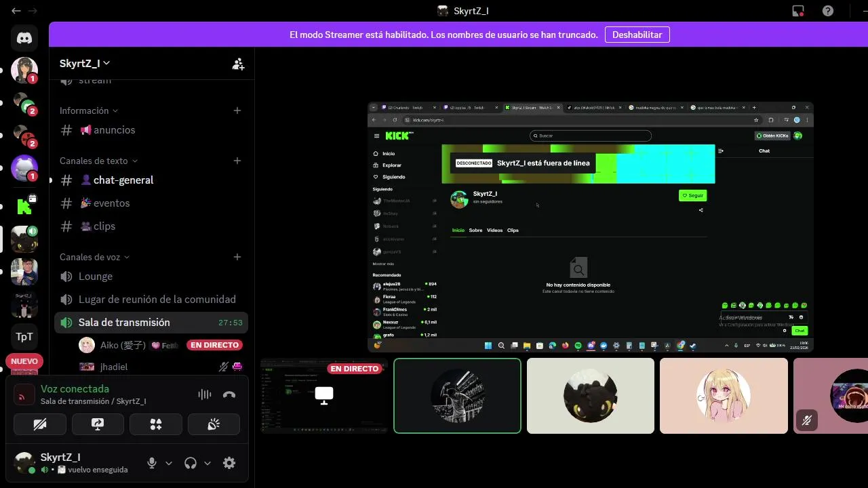
Task: Open the inbox icon in title bar
Action: pyautogui.click(x=798, y=11)
